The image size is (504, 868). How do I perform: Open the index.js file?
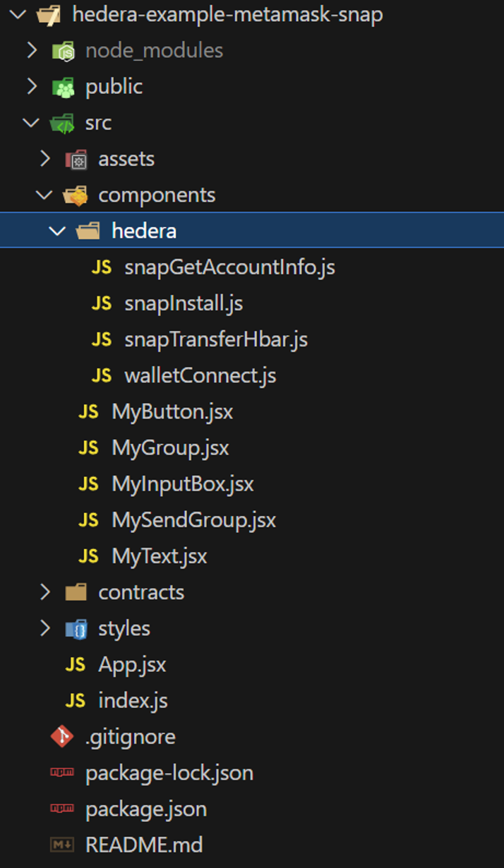tap(133, 701)
